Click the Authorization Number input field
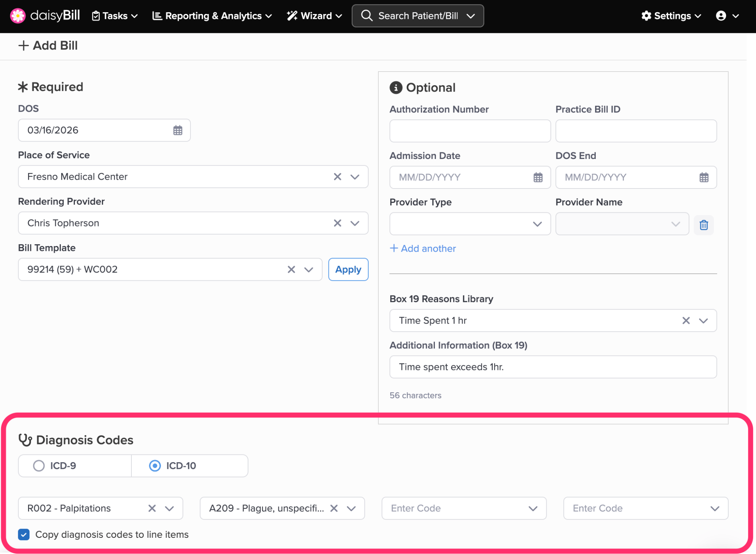This screenshot has width=756, height=554. [470, 131]
